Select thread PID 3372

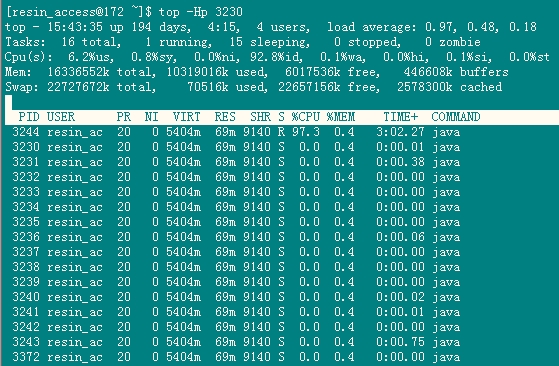pos(25,357)
